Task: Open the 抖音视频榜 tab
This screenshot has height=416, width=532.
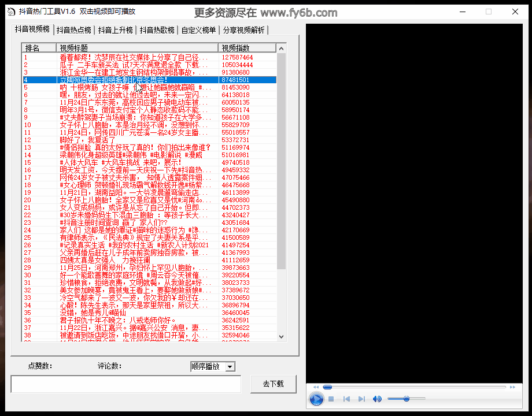Action: pyautogui.click(x=32, y=29)
